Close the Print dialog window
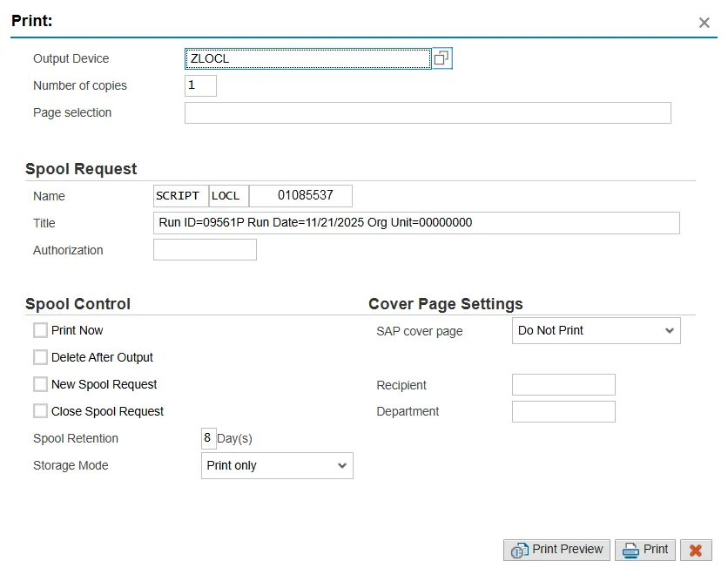 click(x=704, y=23)
